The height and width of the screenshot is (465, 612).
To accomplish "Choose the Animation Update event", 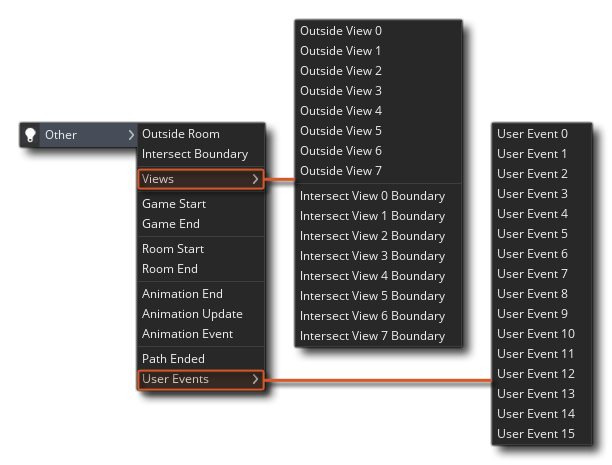I will pos(192,314).
